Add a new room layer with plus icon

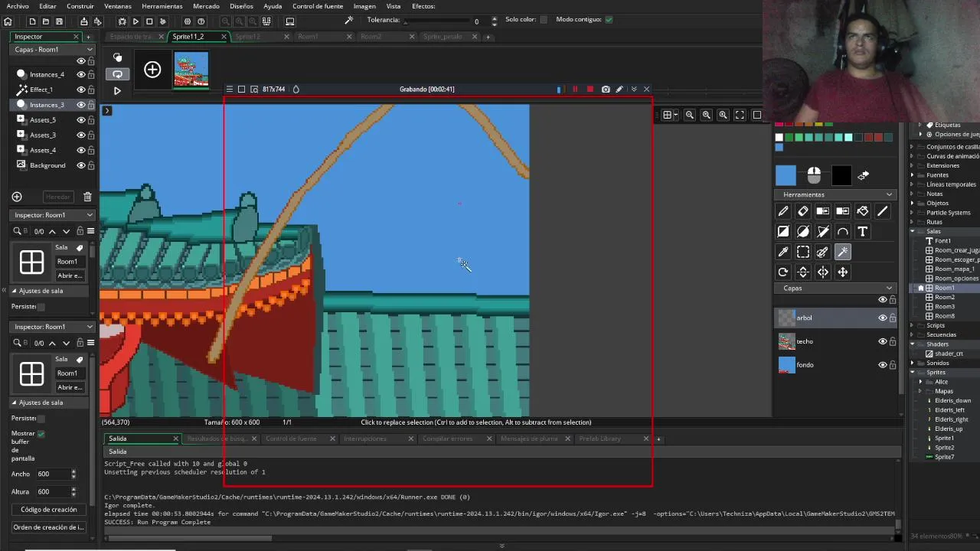[x=17, y=197]
